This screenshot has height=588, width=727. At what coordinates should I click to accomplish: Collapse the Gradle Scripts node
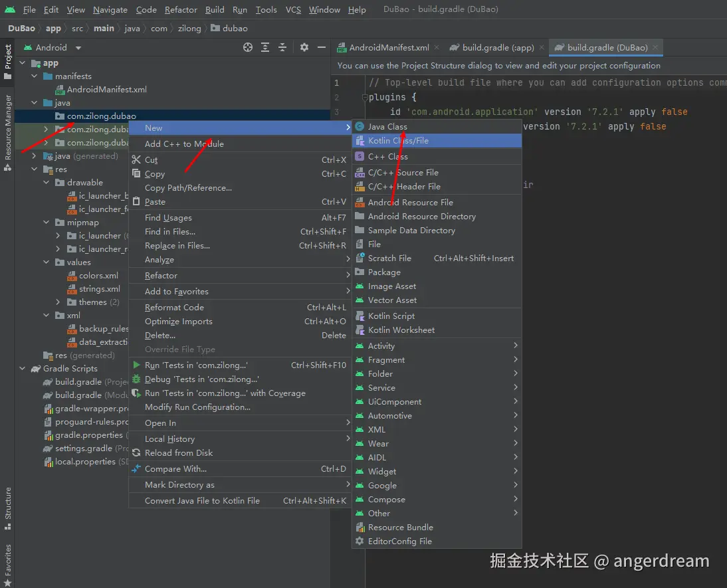(22, 368)
